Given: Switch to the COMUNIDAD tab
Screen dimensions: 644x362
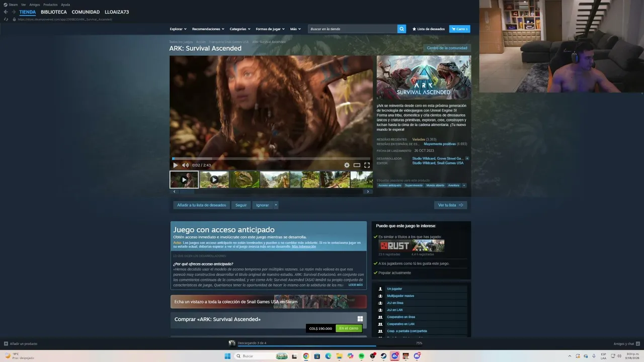Looking at the screenshot, I should coord(86,12).
